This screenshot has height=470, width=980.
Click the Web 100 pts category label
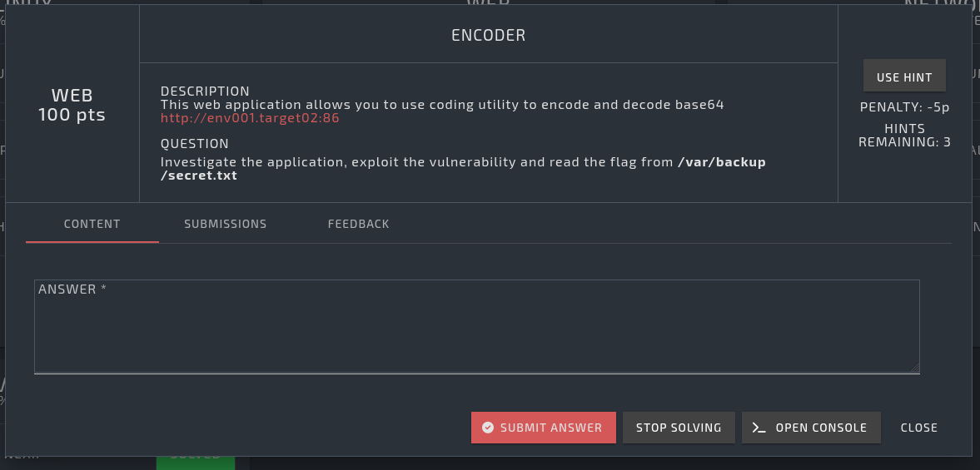pos(72,106)
